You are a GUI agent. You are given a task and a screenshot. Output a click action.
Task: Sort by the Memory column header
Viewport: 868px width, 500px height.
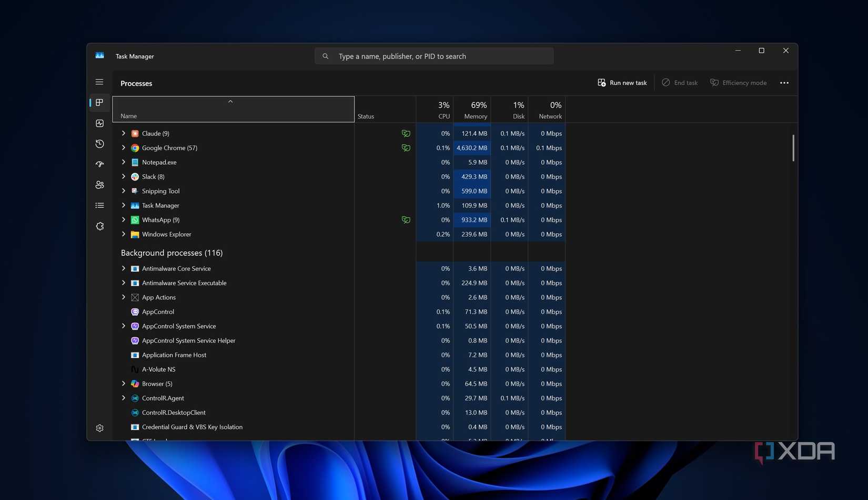pos(472,109)
